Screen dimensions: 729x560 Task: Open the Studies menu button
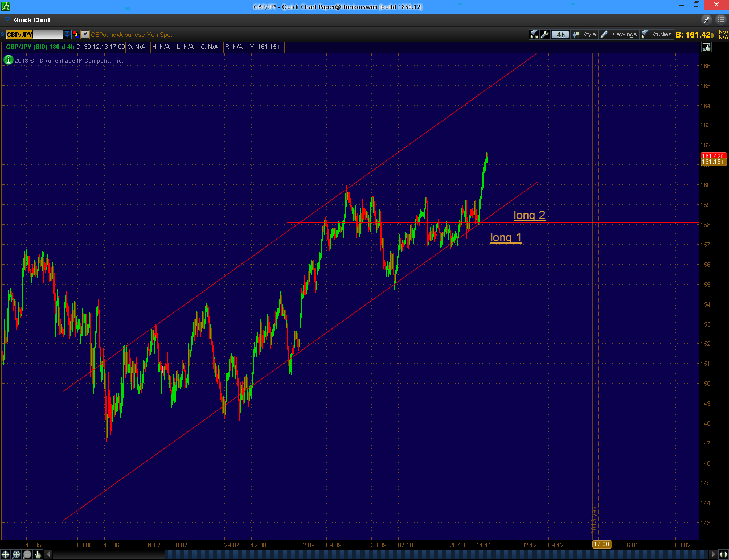tap(657, 34)
